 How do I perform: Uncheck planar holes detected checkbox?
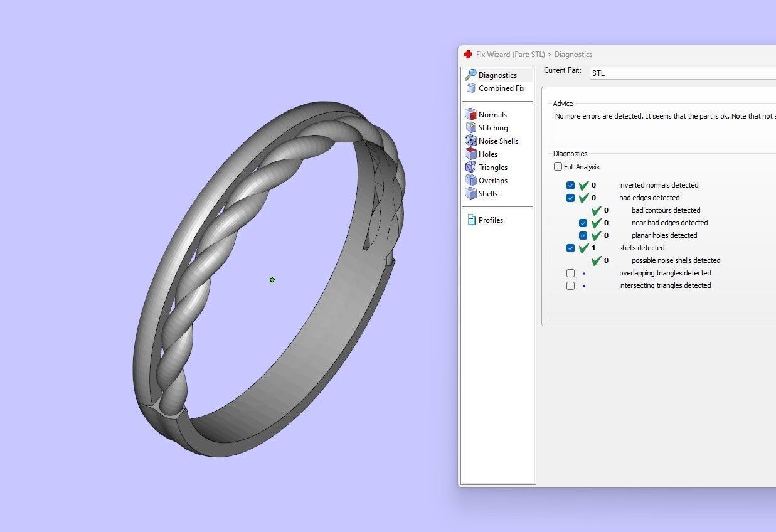point(583,235)
